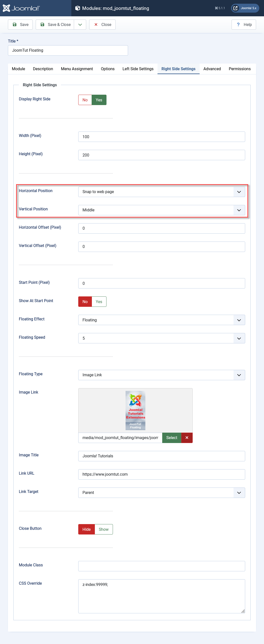Set Close Button to Show

(104, 529)
